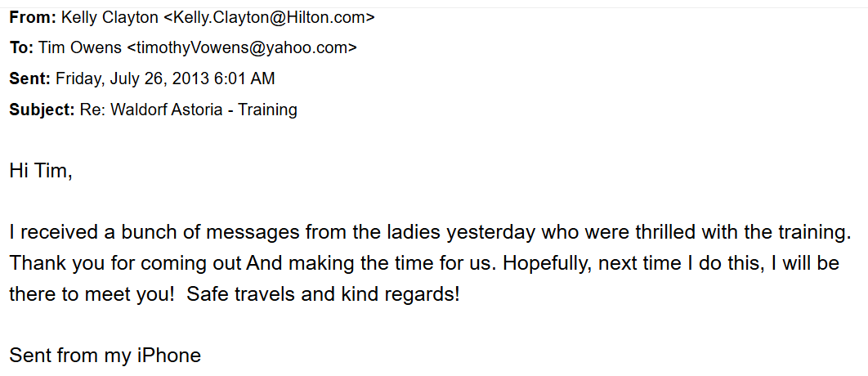Viewport: 868px width, 376px height.
Task: Click Safe travels and kind regards!
Action: click(x=324, y=294)
